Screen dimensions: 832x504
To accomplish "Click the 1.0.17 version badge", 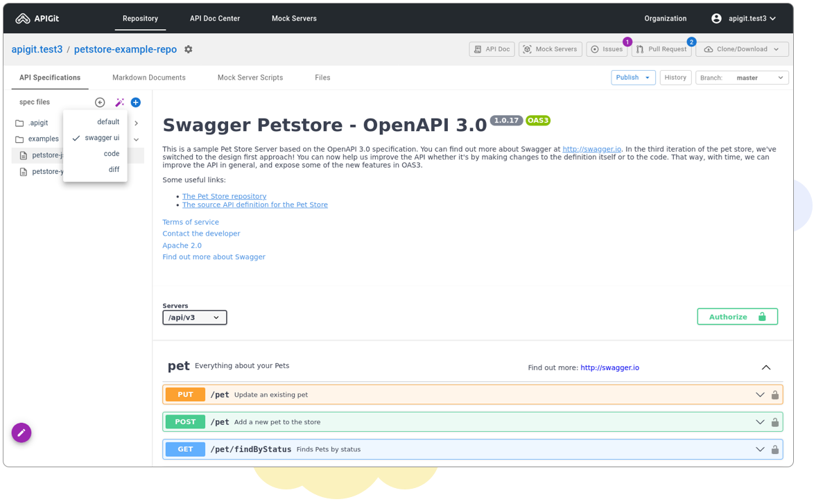I will tap(506, 121).
